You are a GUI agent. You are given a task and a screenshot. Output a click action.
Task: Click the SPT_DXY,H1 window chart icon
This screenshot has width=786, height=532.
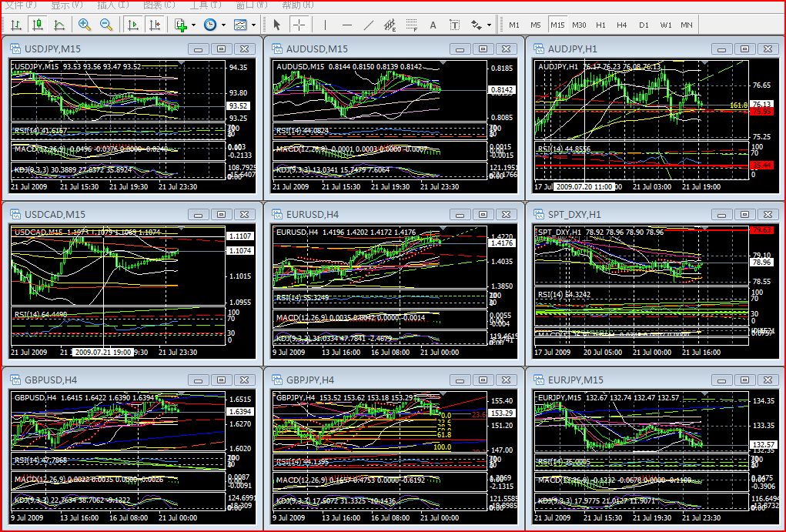tap(539, 214)
